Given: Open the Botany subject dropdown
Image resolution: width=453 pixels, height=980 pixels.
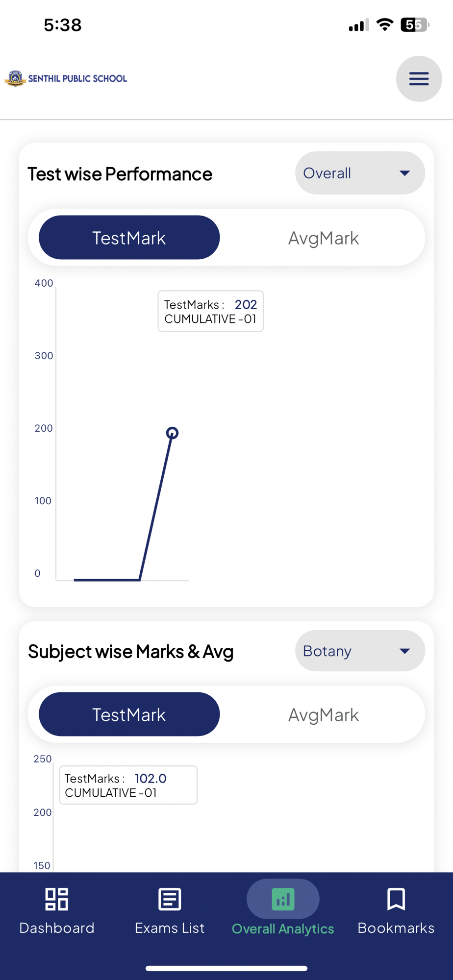Looking at the screenshot, I should (359, 651).
